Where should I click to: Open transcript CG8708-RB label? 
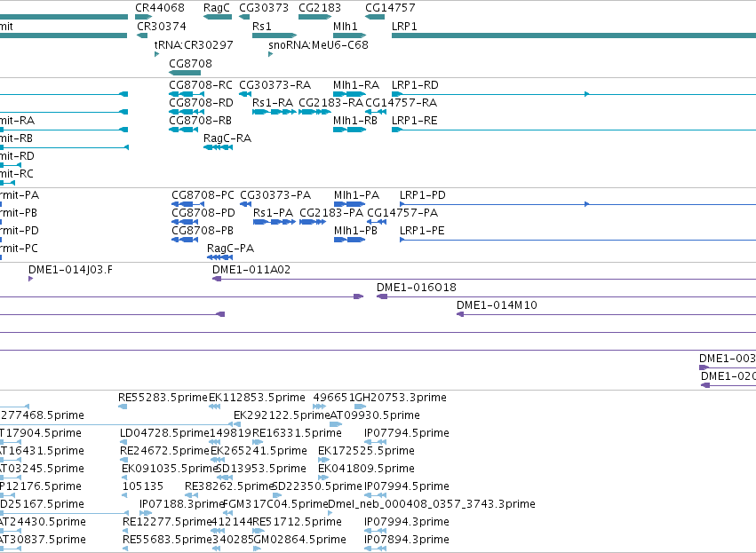tap(200, 121)
